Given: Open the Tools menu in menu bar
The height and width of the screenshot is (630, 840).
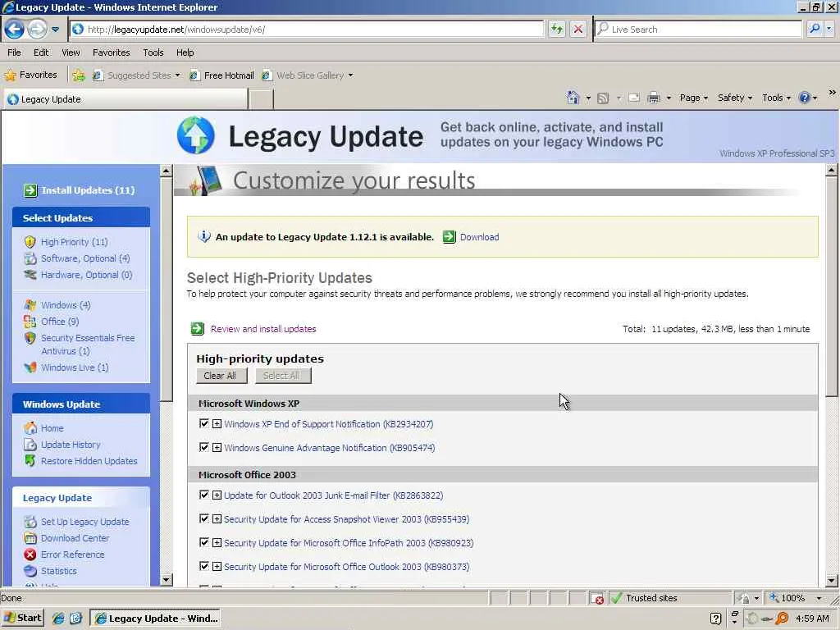Looking at the screenshot, I should (x=153, y=52).
